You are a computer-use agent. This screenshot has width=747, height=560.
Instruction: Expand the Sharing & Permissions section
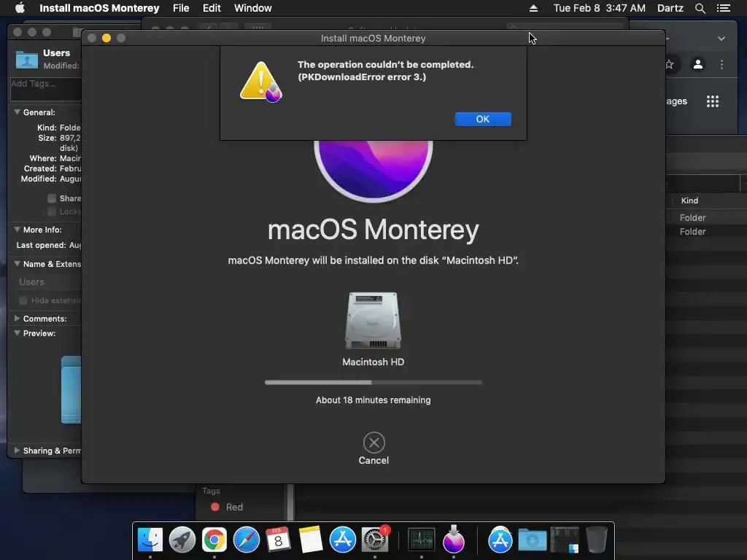(x=18, y=451)
